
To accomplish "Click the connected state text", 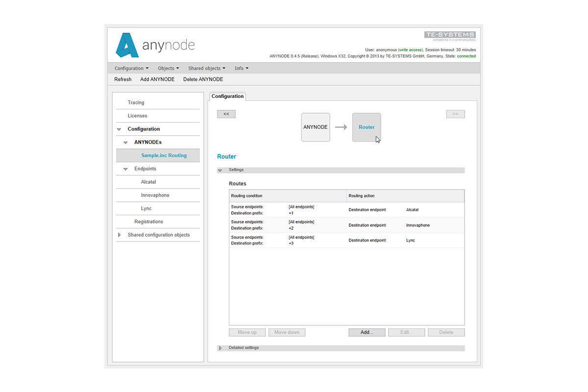I will point(466,56).
